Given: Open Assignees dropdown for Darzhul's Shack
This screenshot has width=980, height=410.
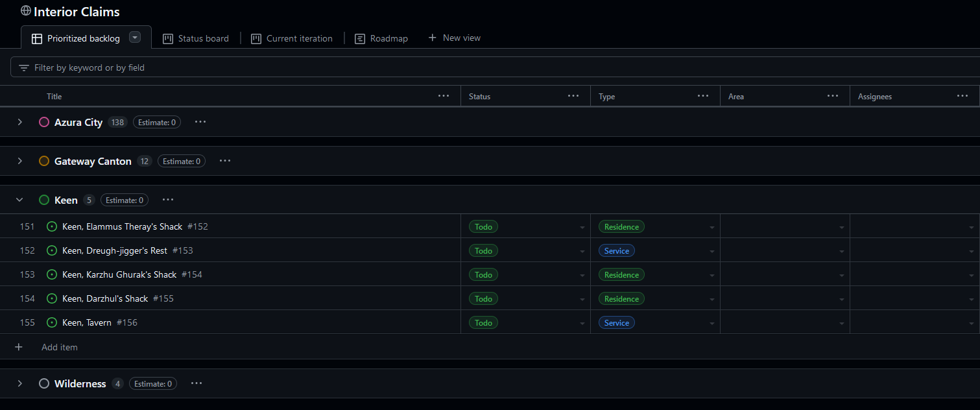Looking at the screenshot, I should pos(971,299).
